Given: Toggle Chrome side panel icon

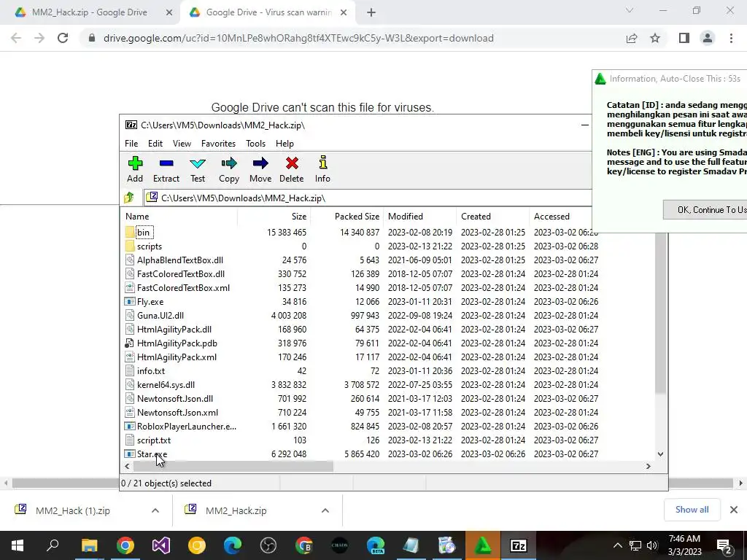Looking at the screenshot, I should coord(684,38).
